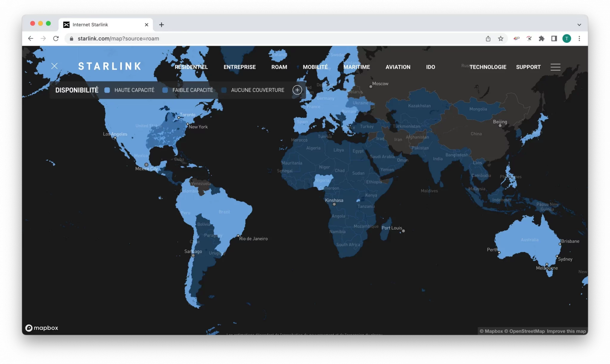Click the Kazakhstan country label
Viewport: 610px width, 364px height.
tap(419, 106)
